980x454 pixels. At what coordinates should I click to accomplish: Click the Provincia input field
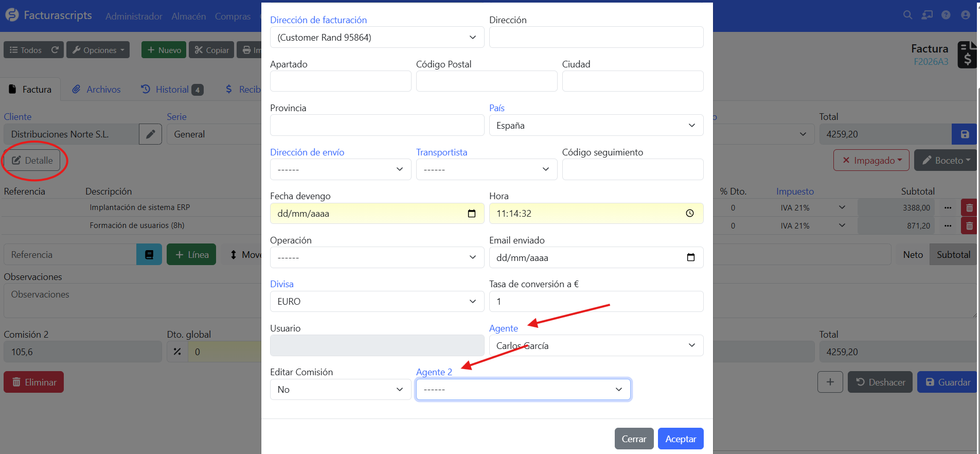(377, 126)
